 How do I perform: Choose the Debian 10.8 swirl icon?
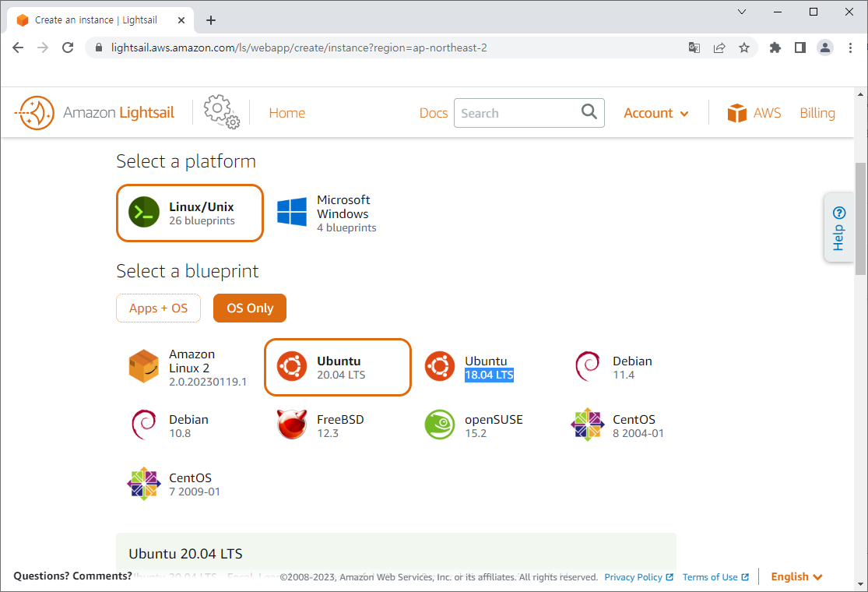144,425
